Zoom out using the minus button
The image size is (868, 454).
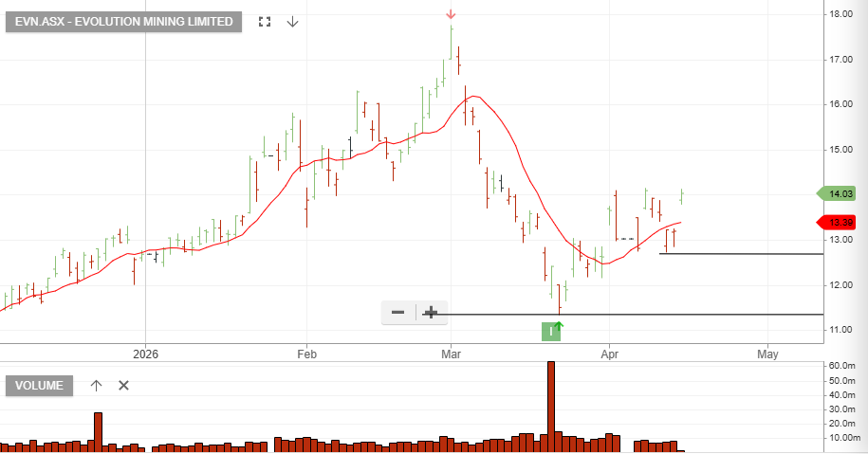point(398,313)
